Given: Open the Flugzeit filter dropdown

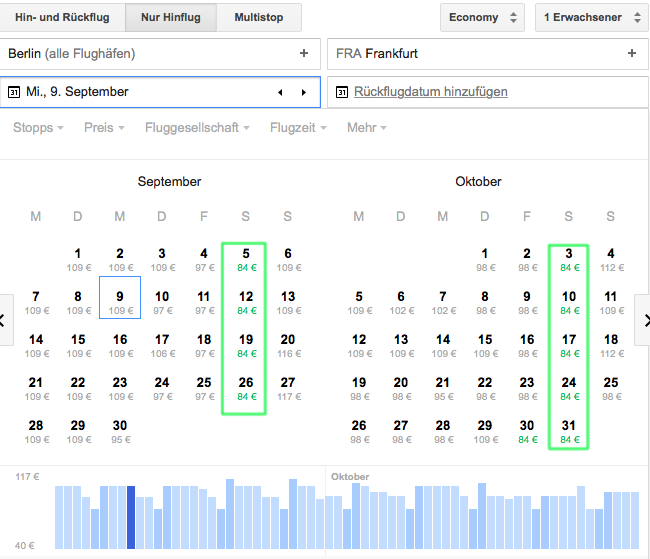Looking at the screenshot, I should click(x=298, y=128).
